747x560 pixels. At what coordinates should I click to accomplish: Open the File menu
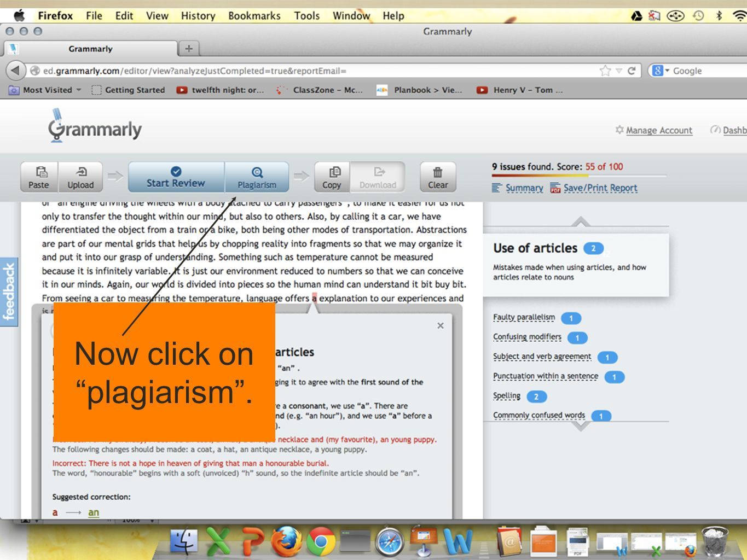tap(94, 16)
